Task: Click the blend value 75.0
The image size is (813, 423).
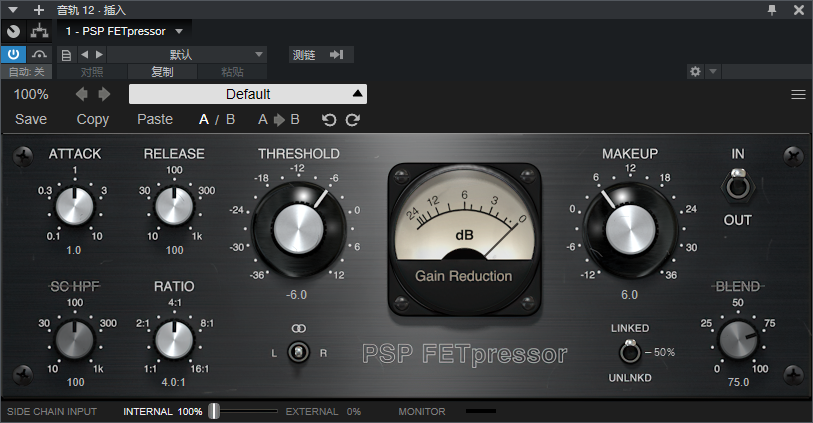Action: tap(738, 383)
